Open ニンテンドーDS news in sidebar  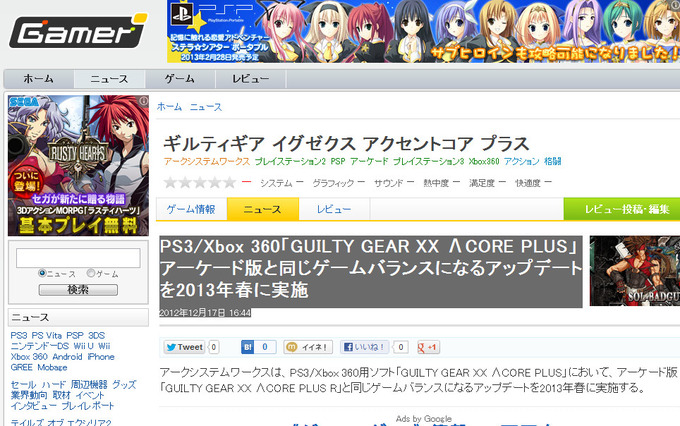coord(39,346)
